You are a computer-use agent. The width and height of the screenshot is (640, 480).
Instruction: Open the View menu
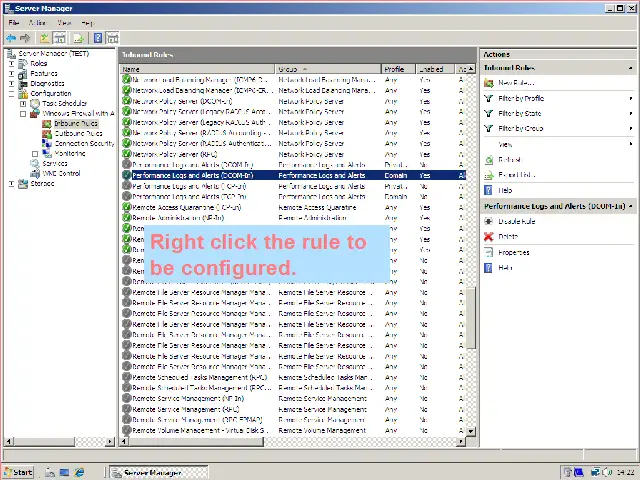tap(64, 22)
